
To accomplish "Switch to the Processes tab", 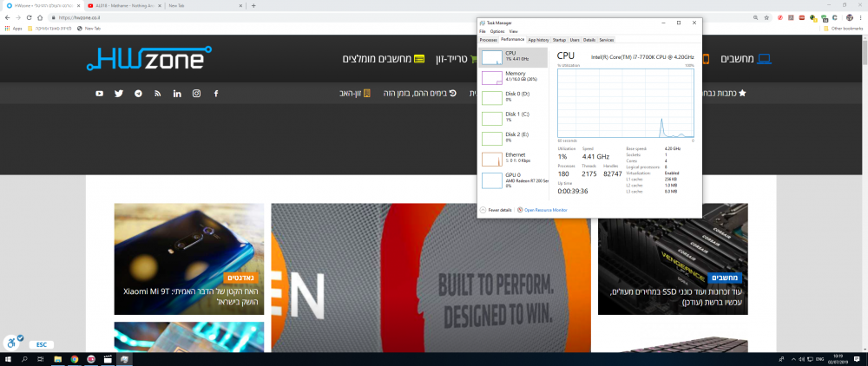I will [488, 40].
